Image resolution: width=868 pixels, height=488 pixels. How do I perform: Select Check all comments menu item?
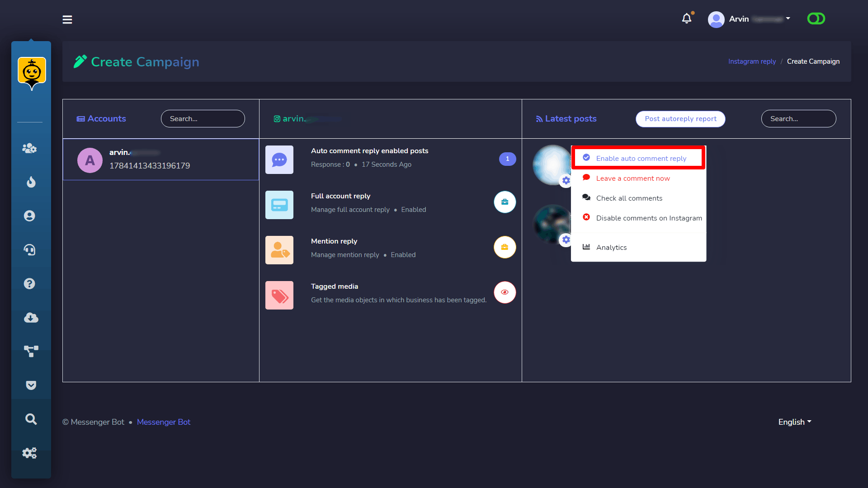pyautogui.click(x=629, y=198)
